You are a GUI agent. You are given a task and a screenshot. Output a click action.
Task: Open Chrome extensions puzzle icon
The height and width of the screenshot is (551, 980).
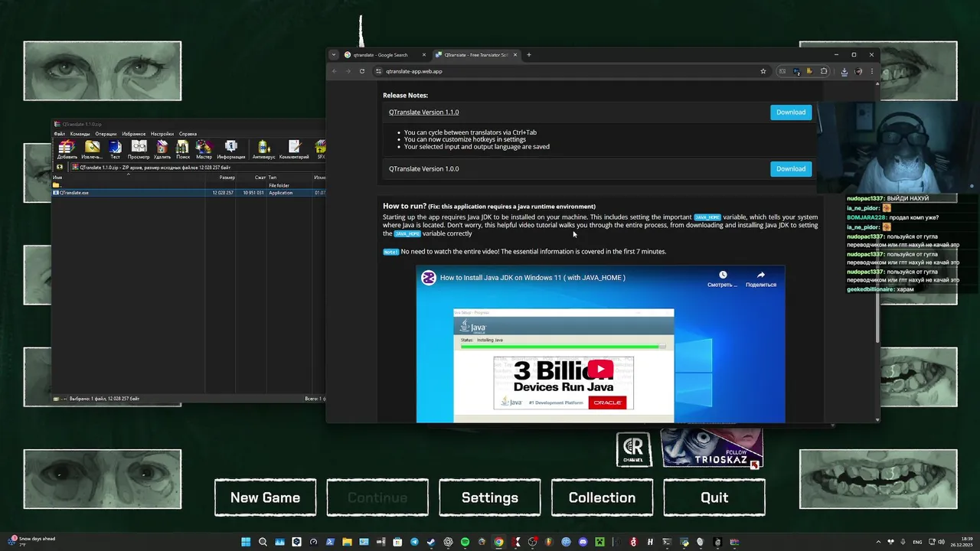[824, 71]
